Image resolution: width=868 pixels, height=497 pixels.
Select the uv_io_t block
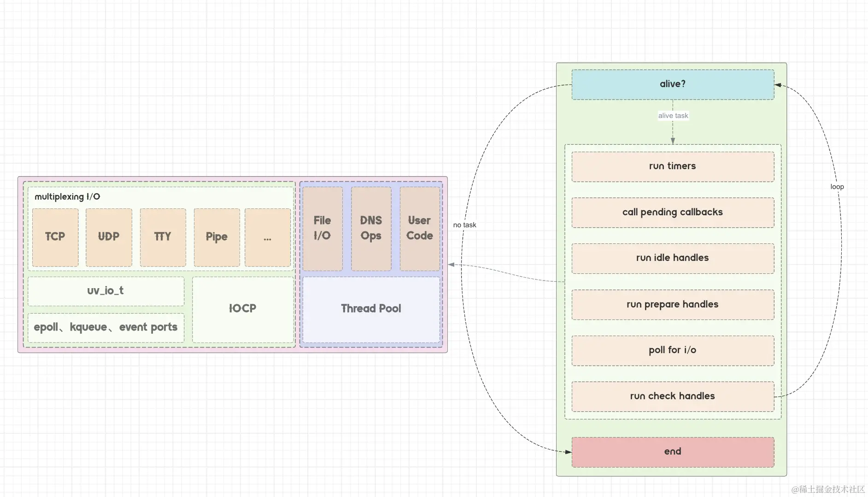click(x=106, y=291)
